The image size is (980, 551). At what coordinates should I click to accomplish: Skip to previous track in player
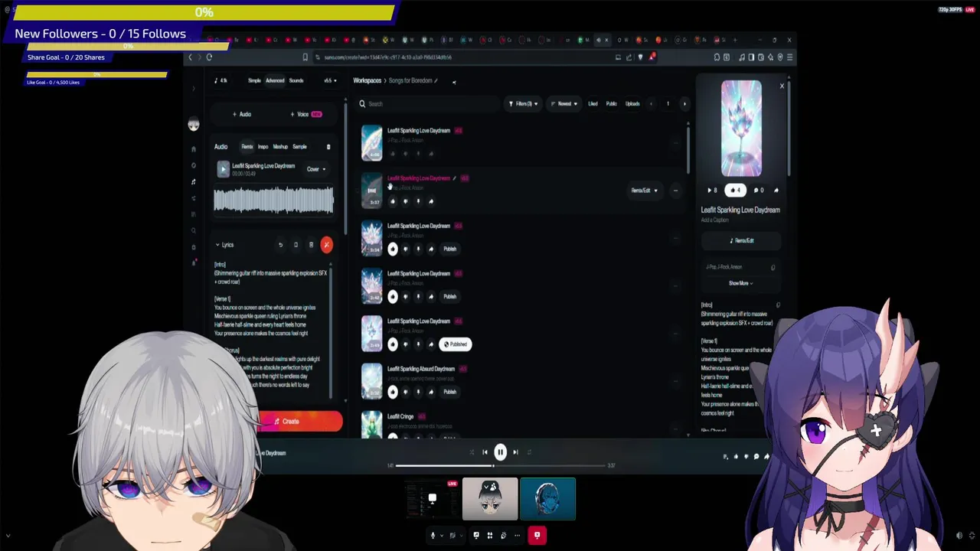click(x=485, y=452)
